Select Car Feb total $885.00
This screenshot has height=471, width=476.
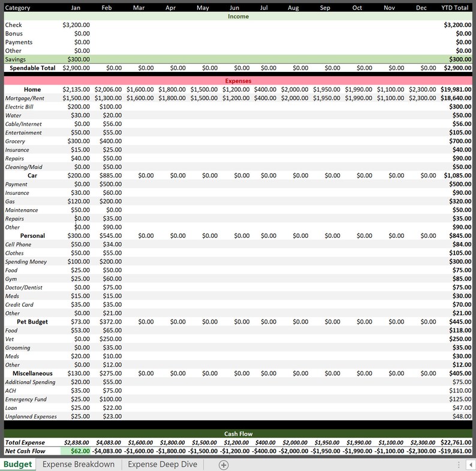tap(110, 176)
